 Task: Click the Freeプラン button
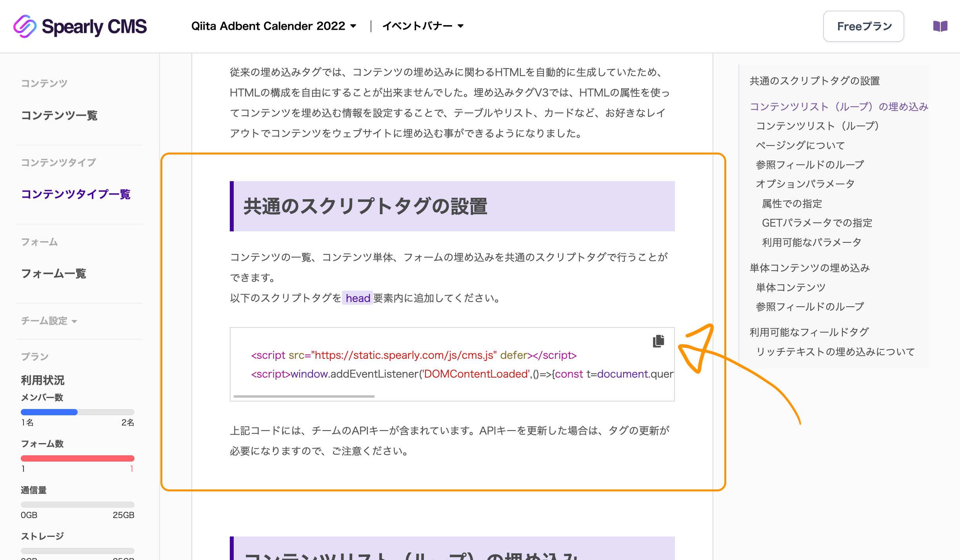click(864, 26)
